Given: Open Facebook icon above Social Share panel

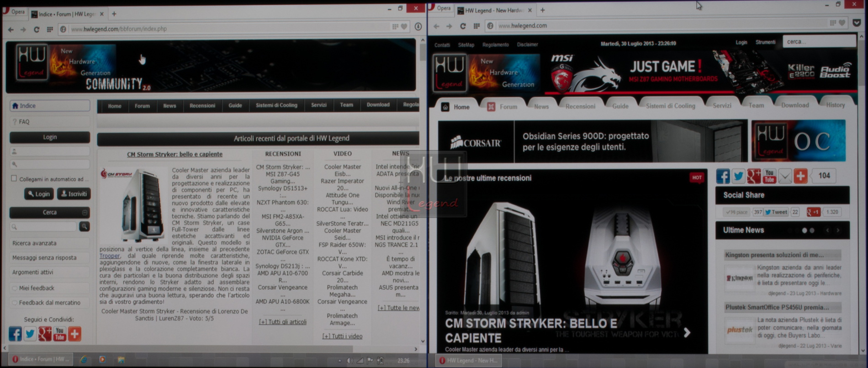Looking at the screenshot, I should pos(723,176).
